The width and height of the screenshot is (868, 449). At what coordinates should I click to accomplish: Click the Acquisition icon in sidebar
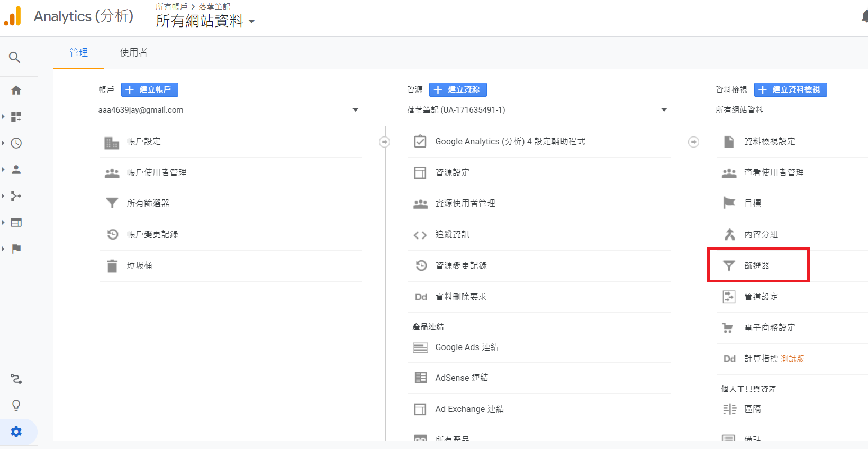(16, 196)
